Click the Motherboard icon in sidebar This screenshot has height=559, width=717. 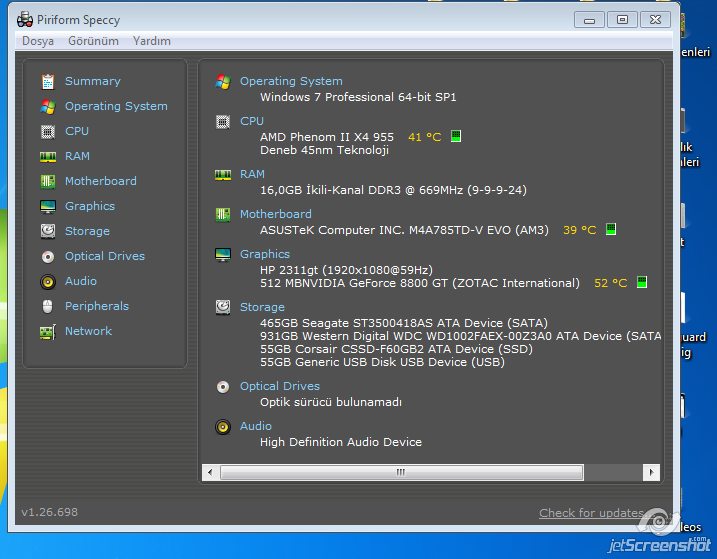pyautogui.click(x=48, y=182)
